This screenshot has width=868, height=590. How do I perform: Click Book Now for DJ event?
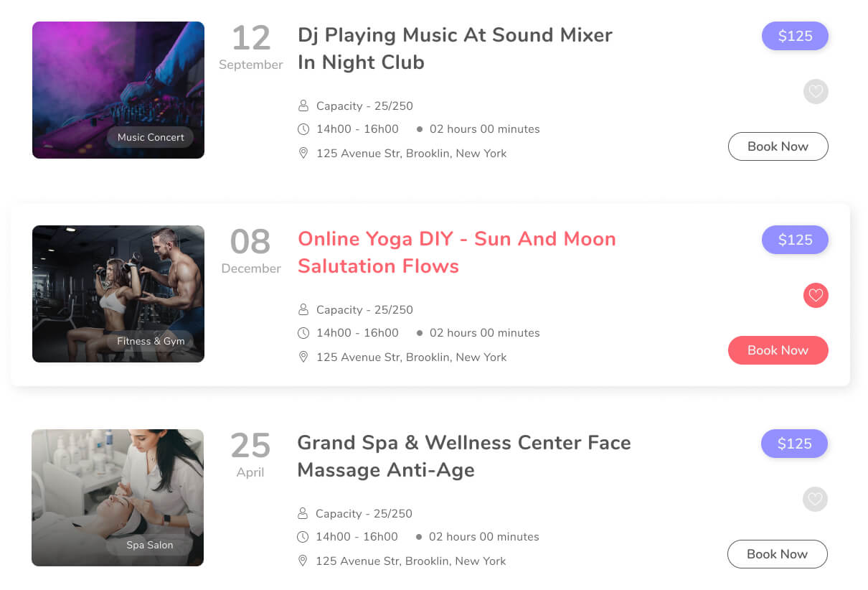(778, 146)
